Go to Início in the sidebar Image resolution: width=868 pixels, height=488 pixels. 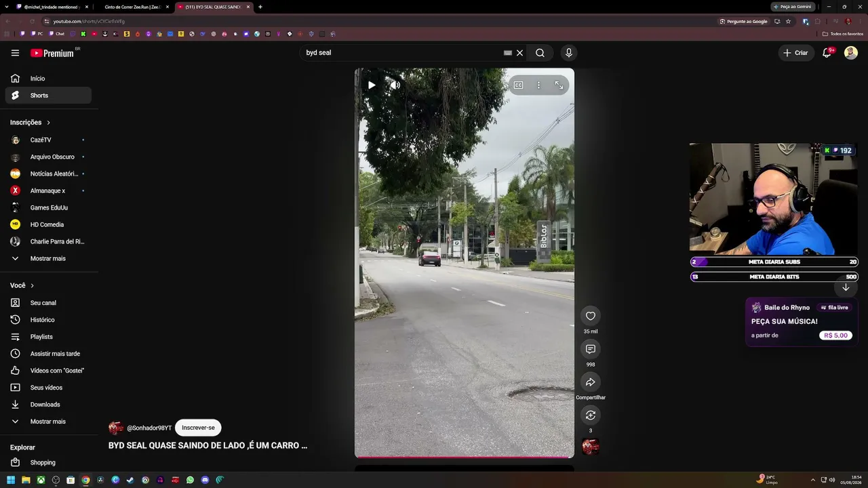pos(48,79)
